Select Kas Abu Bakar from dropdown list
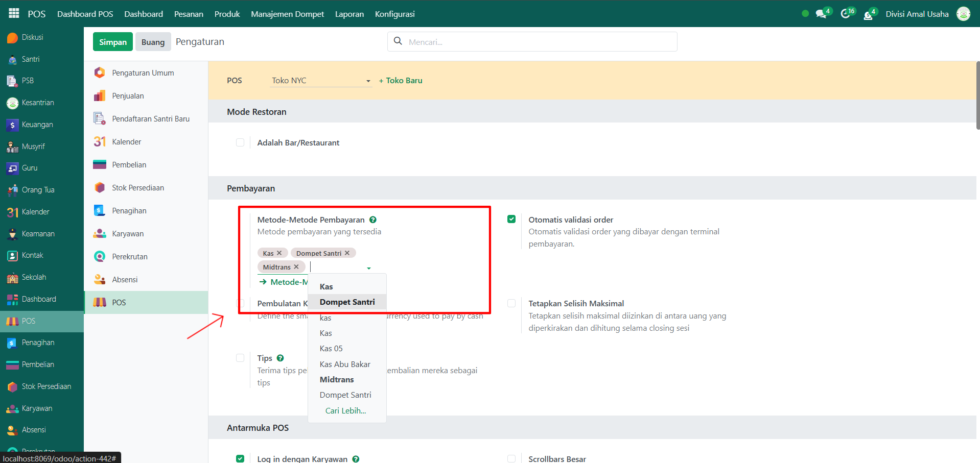Image resolution: width=980 pixels, height=463 pixels. click(x=345, y=364)
